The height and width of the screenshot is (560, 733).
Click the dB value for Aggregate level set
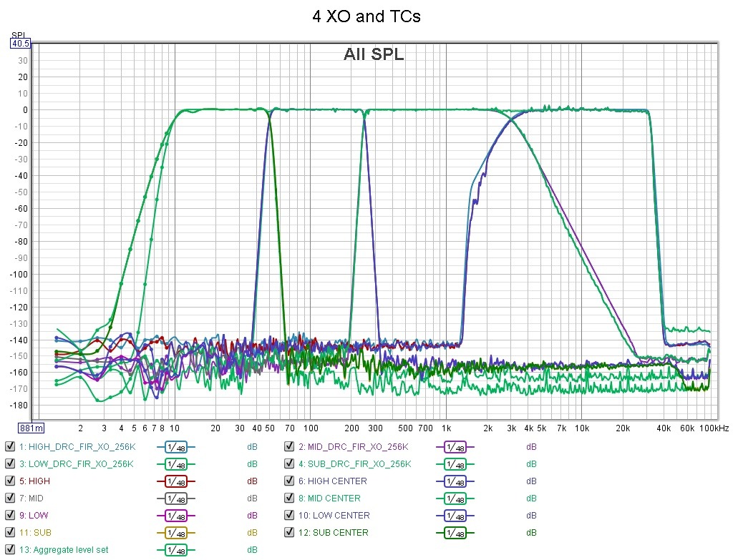pos(252,550)
